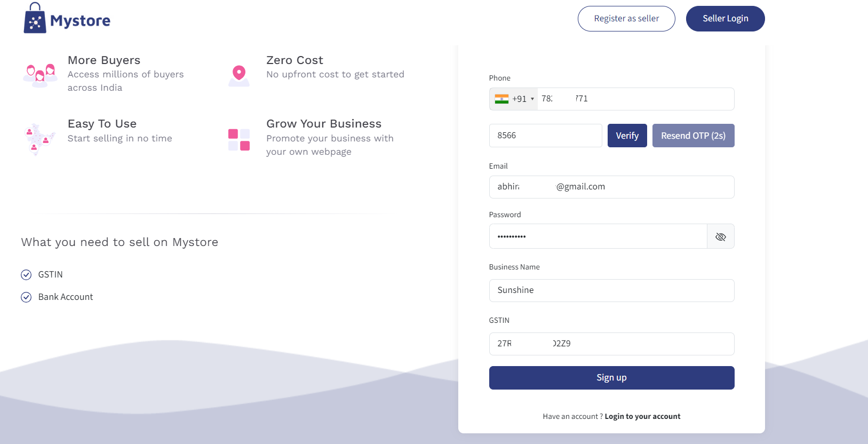868x444 pixels.
Task: Click the GSTIN checkmark circle icon
Action: click(26, 275)
